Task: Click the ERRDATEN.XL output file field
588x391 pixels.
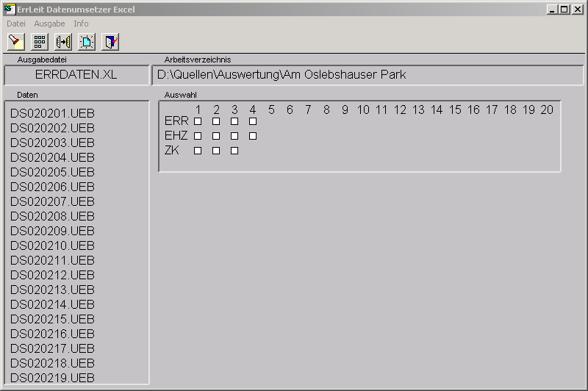Action: point(76,75)
